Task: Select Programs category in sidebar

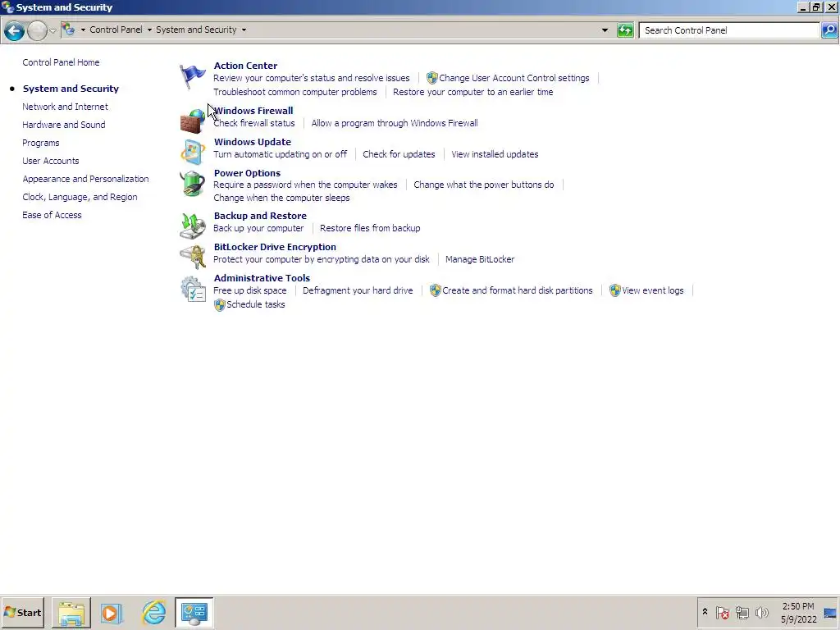Action: click(x=41, y=143)
